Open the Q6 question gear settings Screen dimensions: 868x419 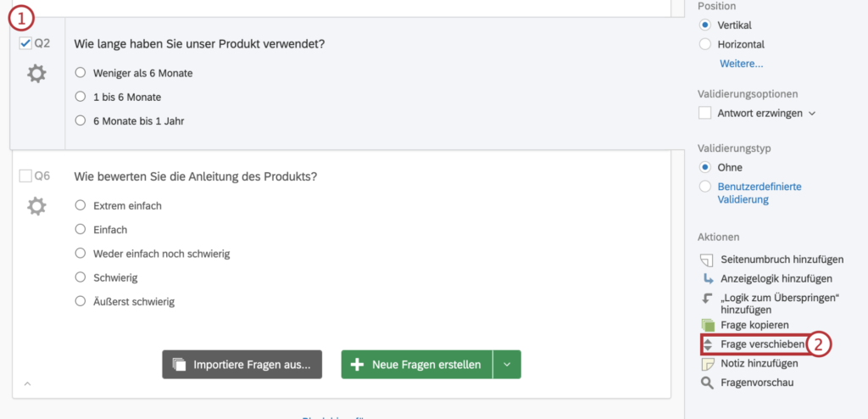click(36, 206)
